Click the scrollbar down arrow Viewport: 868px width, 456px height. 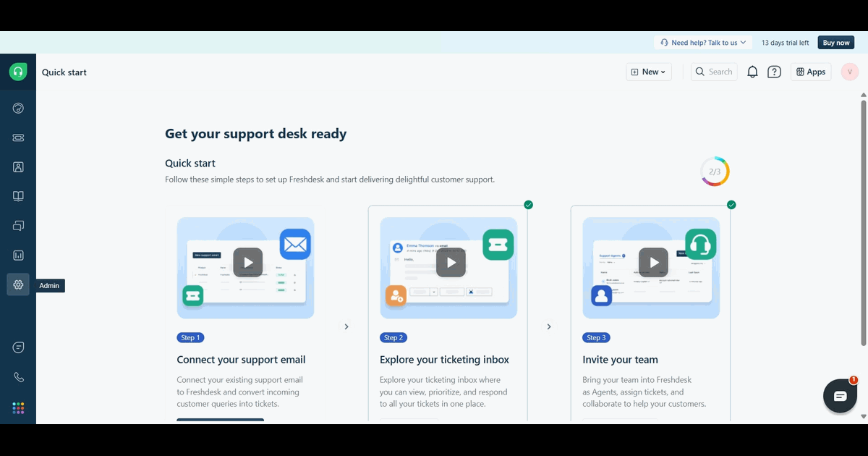[x=863, y=417]
